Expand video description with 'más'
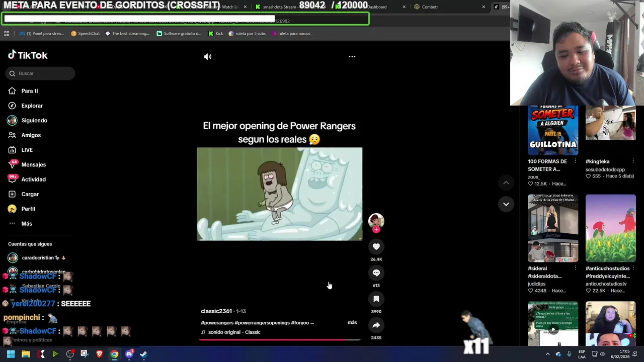 (x=352, y=322)
